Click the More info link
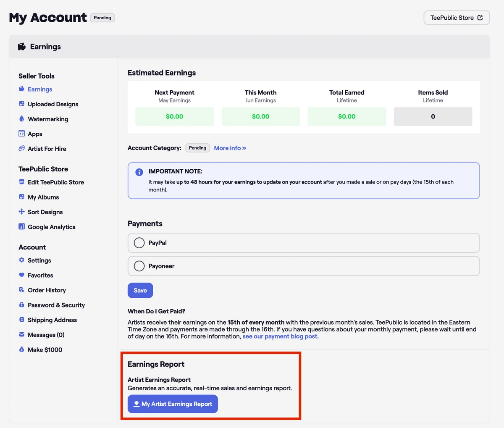The height and width of the screenshot is (428, 504). [230, 148]
